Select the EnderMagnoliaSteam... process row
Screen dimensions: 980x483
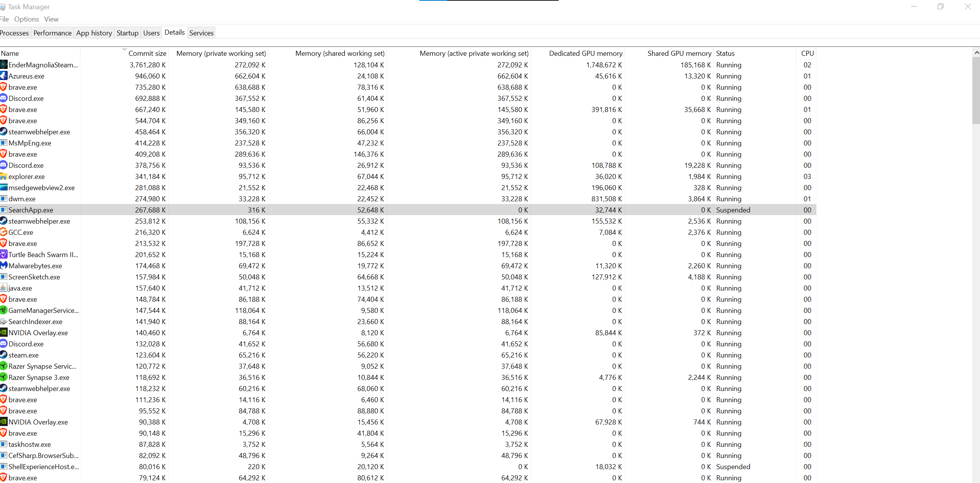[x=408, y=65]
